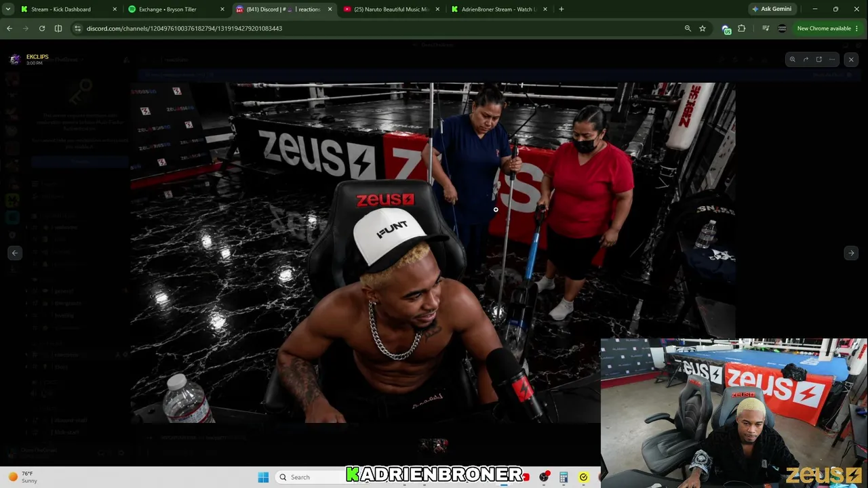The height and width of the screenshot is (488, 868).
Task: Open the Calculator icon in the taskbar
Action: pos(564,477)
